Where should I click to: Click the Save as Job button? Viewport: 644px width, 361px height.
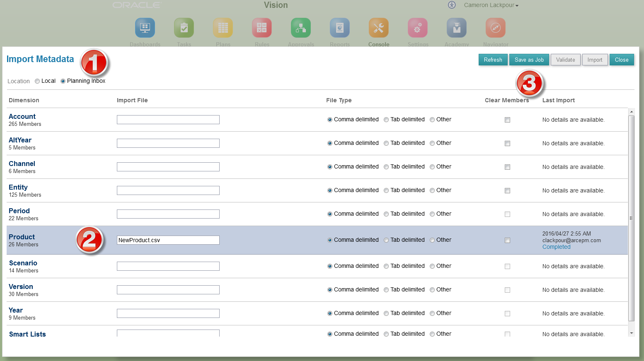[x=529, y=60]
